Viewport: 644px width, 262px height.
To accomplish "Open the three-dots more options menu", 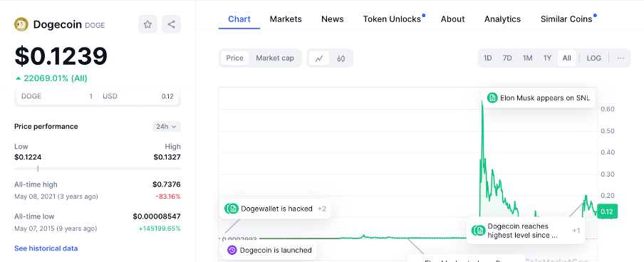I will 620,58.
